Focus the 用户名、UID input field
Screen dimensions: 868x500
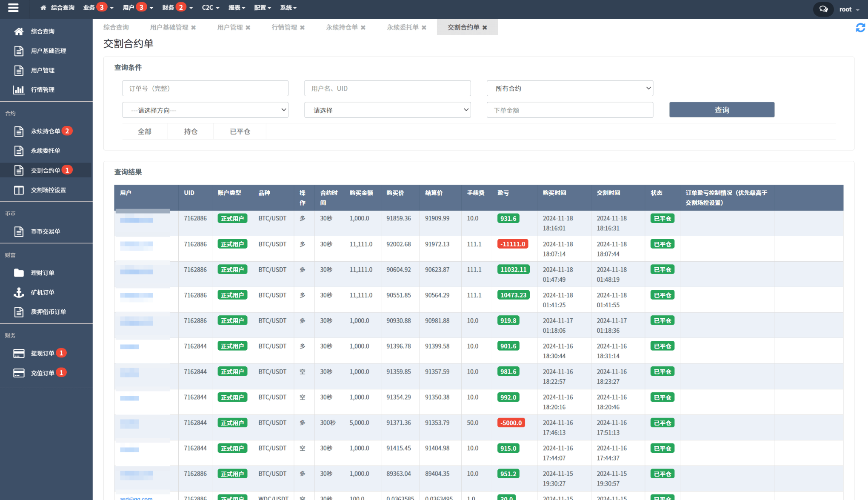tap(387, 89)
